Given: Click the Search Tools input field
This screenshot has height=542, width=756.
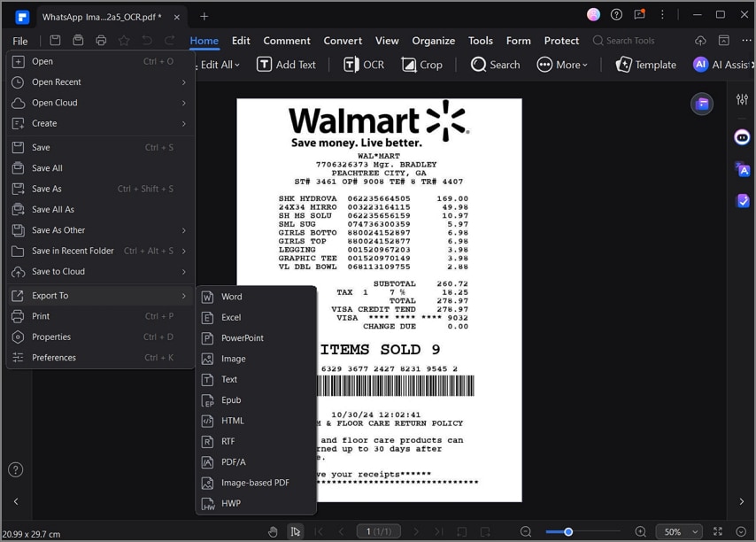Looking at the screenshot, I should click(x=623, y=41).
